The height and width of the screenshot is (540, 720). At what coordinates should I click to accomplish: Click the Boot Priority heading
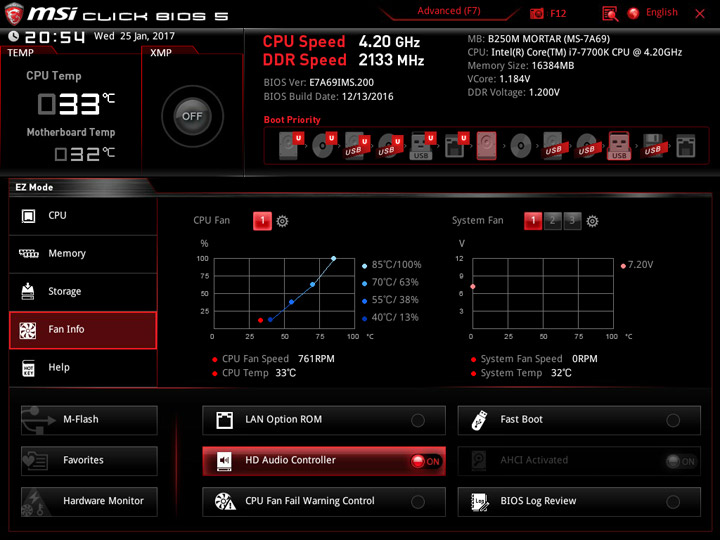point(292,120)
